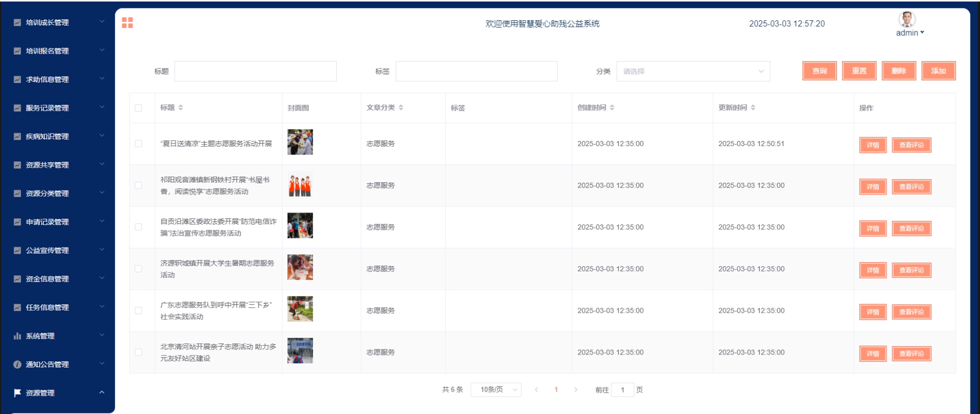Check the 济源轵城镇 article row
Image resolution: width=980 pixels, height=414 pixels.
click(138, 269)
